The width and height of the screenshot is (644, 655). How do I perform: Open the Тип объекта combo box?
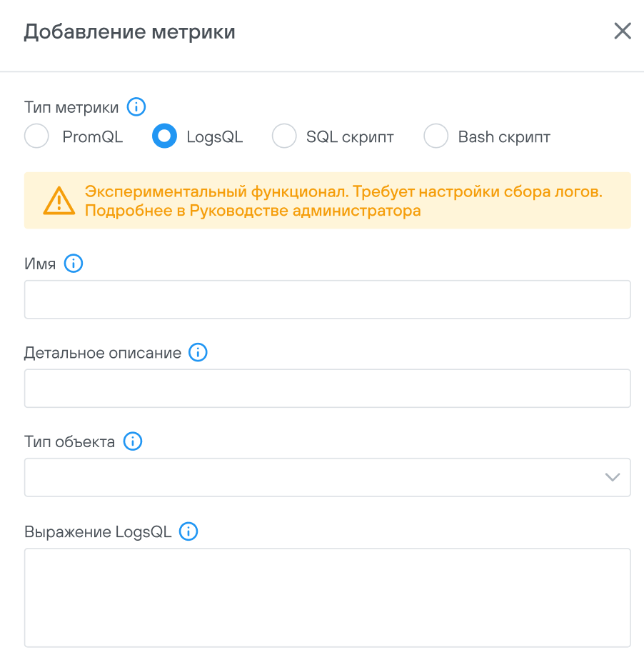tap(314, 477)
